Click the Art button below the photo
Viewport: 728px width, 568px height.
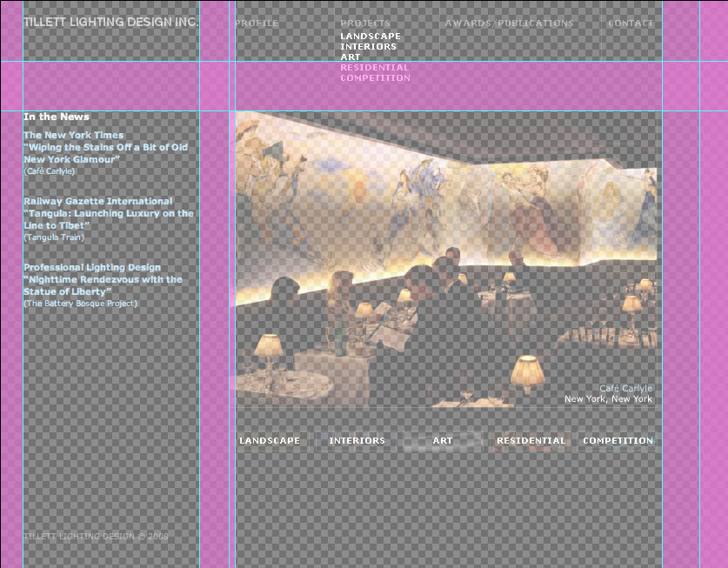tap(443, 441)
